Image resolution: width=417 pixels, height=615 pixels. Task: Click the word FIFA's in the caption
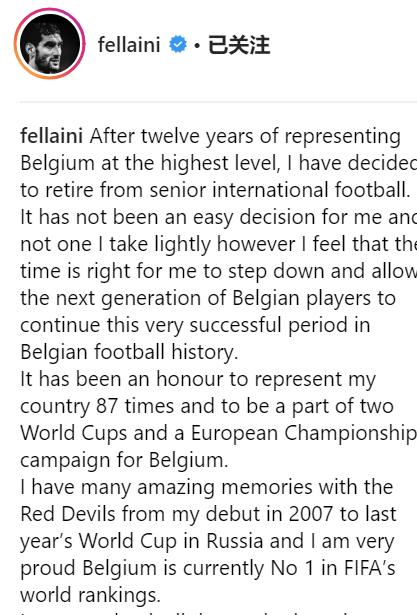tap(369, 568)
